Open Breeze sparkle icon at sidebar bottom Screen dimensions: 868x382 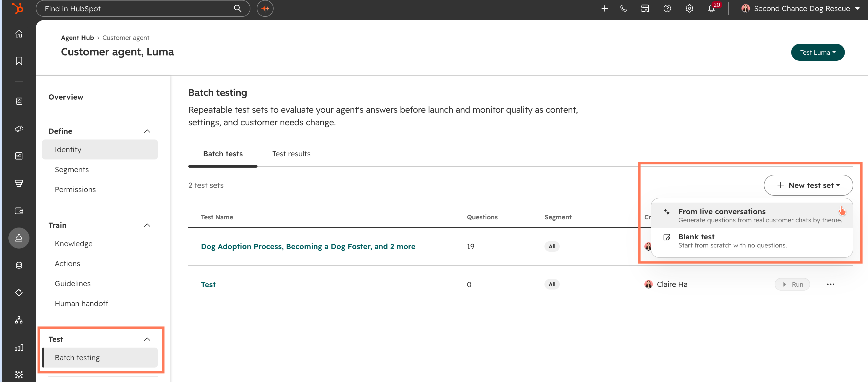click(19, 374)
